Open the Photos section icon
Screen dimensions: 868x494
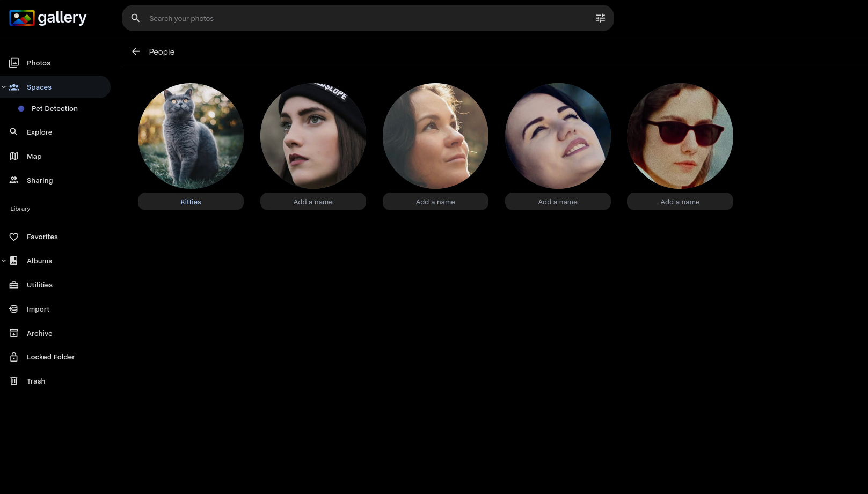[14, 63]
